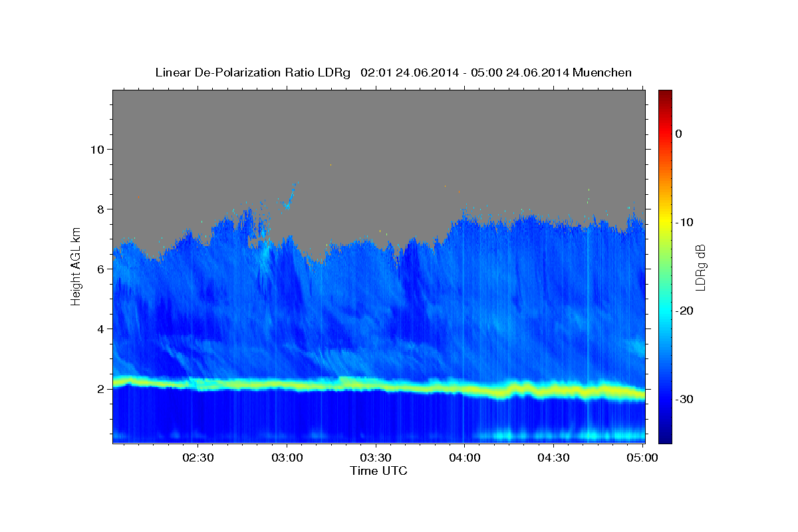Click the 05:00 time tick label
Image resolution: width=798 pixels, height=532 pixels.
[642, 458]
